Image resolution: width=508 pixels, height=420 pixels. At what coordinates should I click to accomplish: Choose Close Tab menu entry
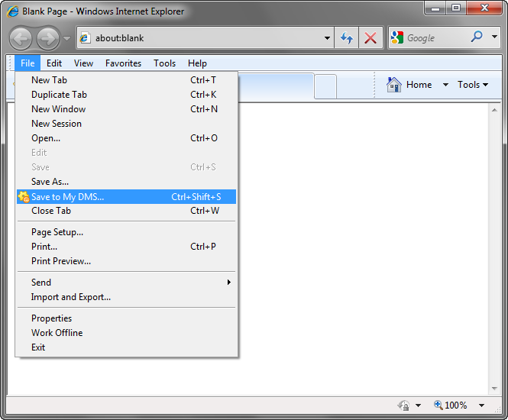(x=126, y=211)
